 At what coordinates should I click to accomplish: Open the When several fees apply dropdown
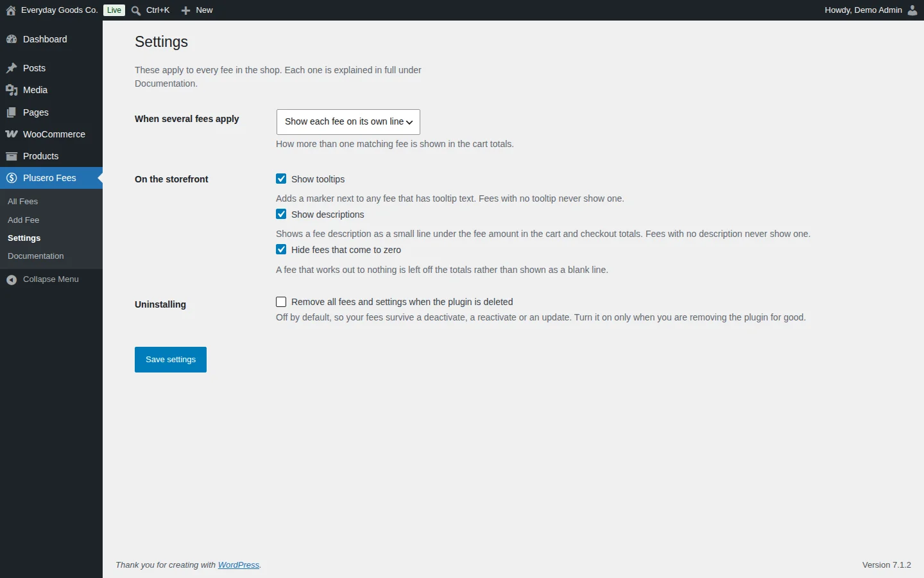click(348, 122)
